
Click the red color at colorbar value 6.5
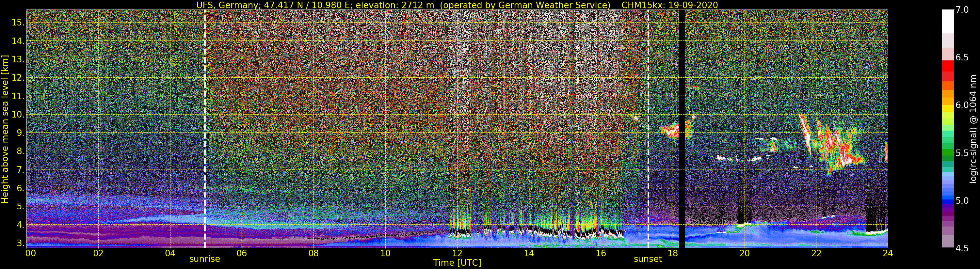point(948,65)
